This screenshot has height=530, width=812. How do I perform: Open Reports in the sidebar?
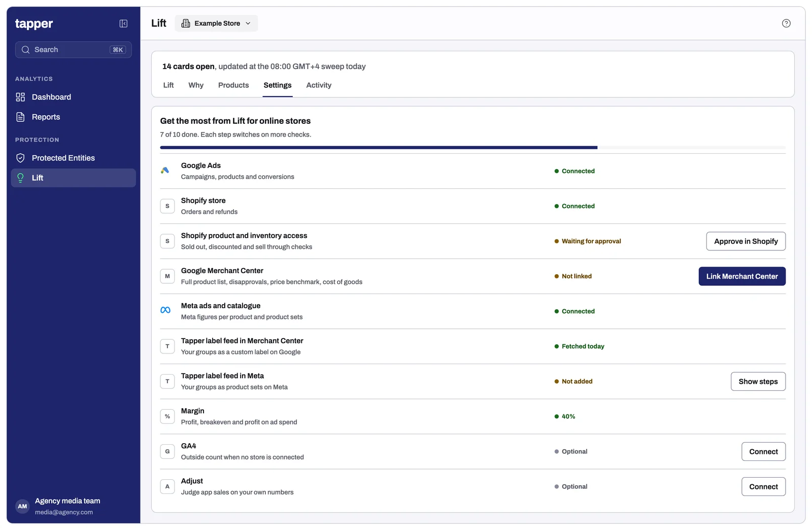[x=74, y=117]
